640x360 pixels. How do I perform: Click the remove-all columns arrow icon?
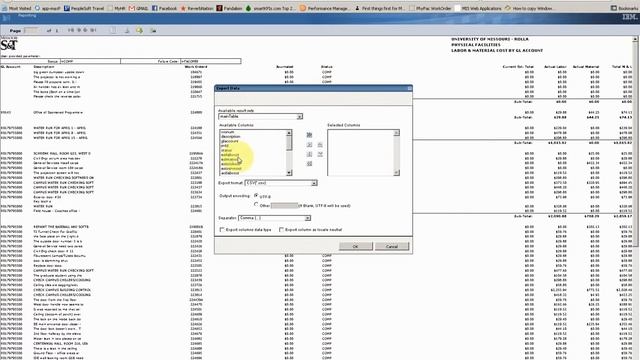309,164
